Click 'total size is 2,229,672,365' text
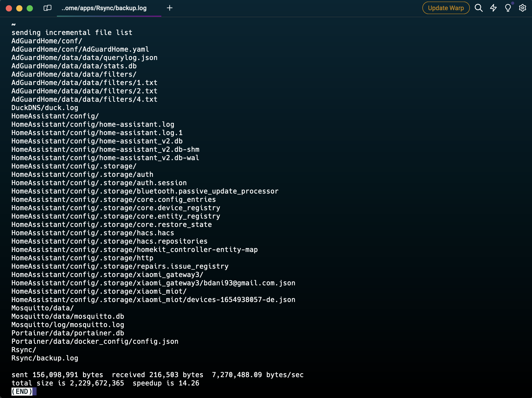 coord(68,383)
